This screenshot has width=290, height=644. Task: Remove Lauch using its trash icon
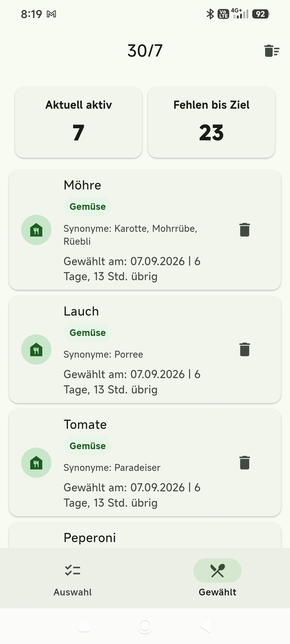pyautogui.click(x=245, y=349)
